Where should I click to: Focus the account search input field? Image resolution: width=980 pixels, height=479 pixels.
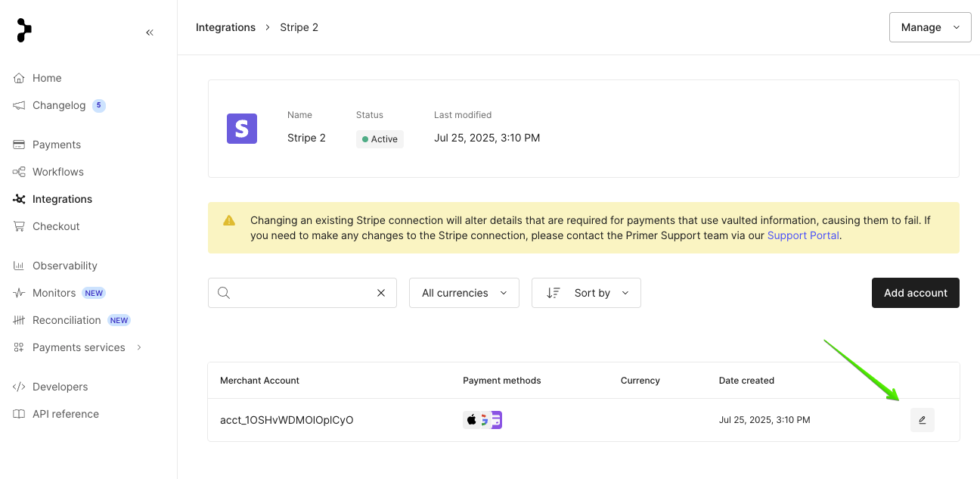click(x=302, y=293)
